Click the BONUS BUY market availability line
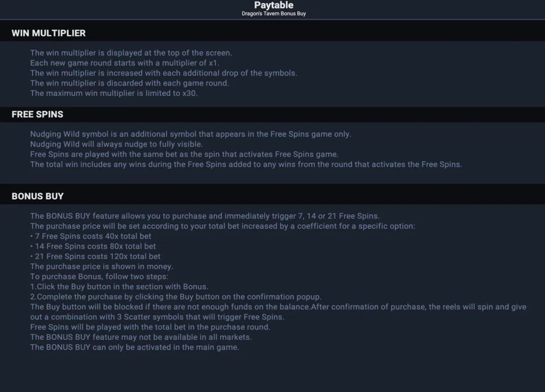The image size is (545, 392). point(141,337)
